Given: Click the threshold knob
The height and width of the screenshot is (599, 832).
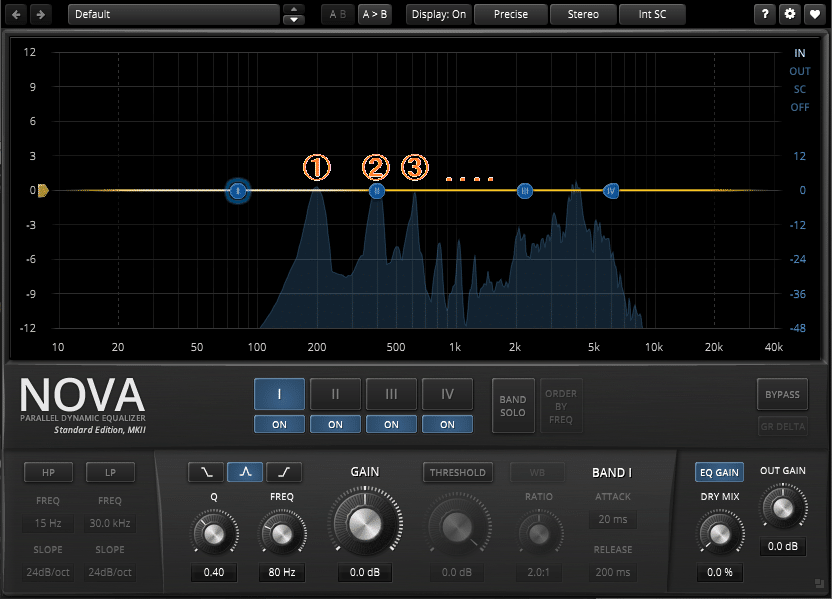Looking at the screenshot, I should pyautogui.click(x=457, y=527).
